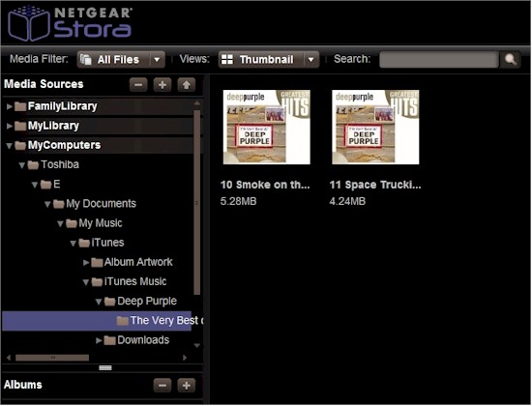Click the Thumbnail grid view icon
Image resolution: width=532 pixels, height=406 pixels.
pyautogui.click(x=227, y=60)
